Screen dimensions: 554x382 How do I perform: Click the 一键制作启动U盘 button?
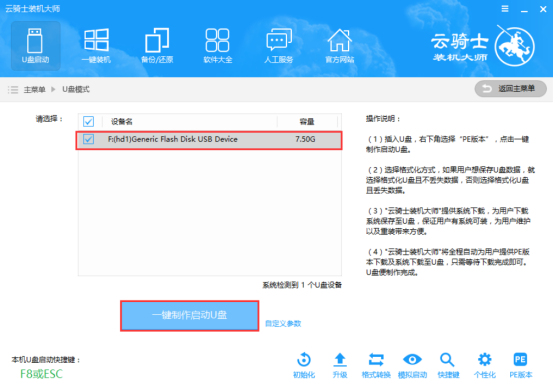[x=189, y=316]
